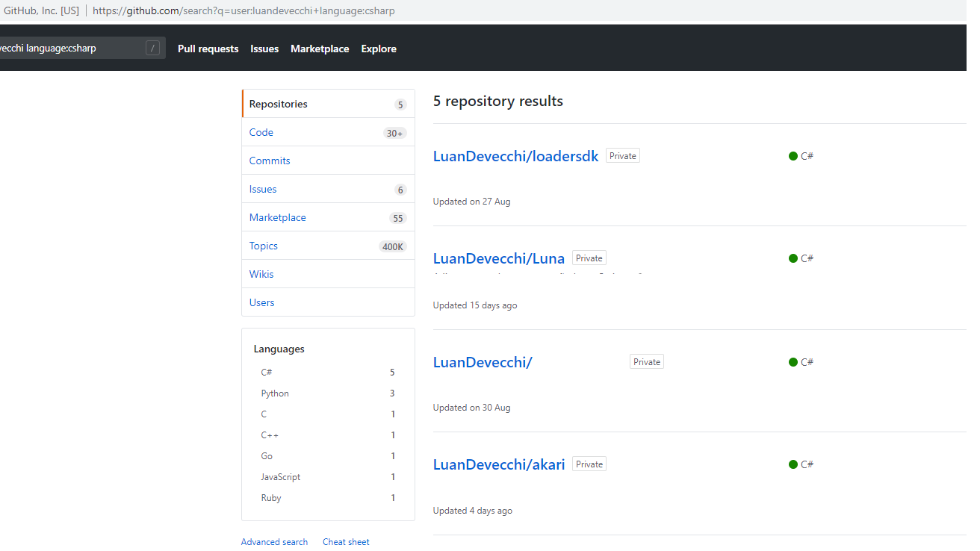Click the browser address bar URL

(x=244, y=10)
